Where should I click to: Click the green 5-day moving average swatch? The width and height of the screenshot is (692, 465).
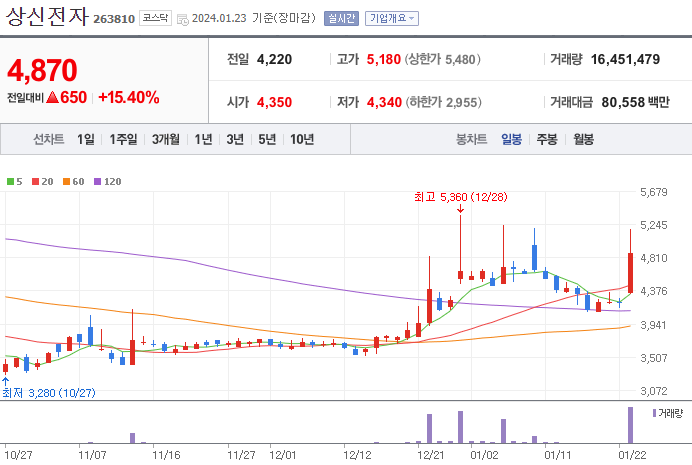[10, 181]
